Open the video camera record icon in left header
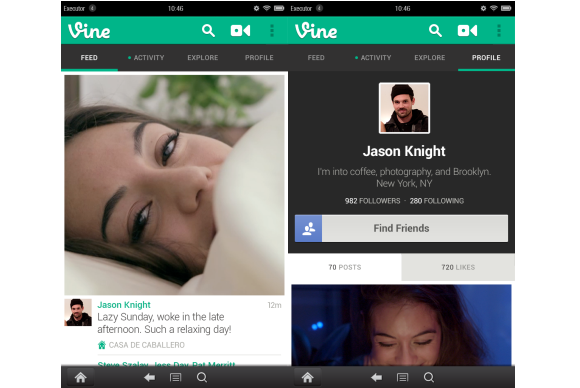 coord(240,31)
